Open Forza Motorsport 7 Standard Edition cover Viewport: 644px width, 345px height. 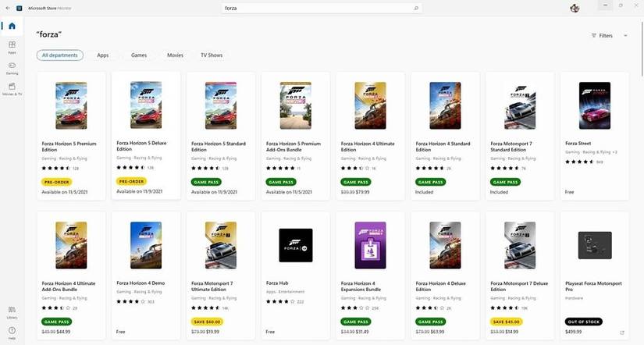pyautogui.click(x=520, y=105)
